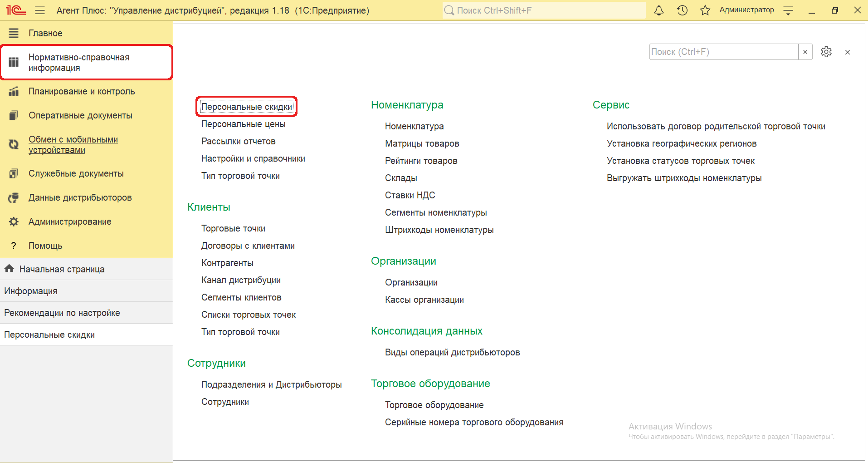Switch to Персональные скидки open tab
Screen dimensions: 868x463
pyautogui.click(x=49, y=335)
